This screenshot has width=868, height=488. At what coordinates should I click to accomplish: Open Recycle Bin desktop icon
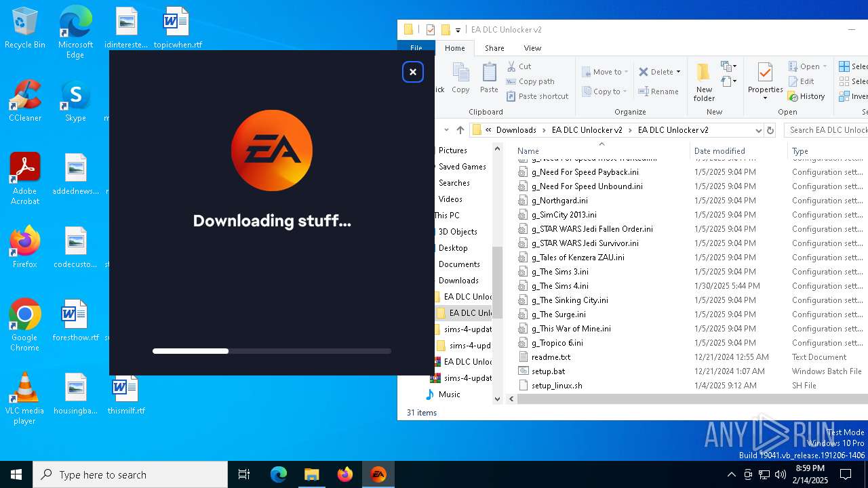point(25,28)
